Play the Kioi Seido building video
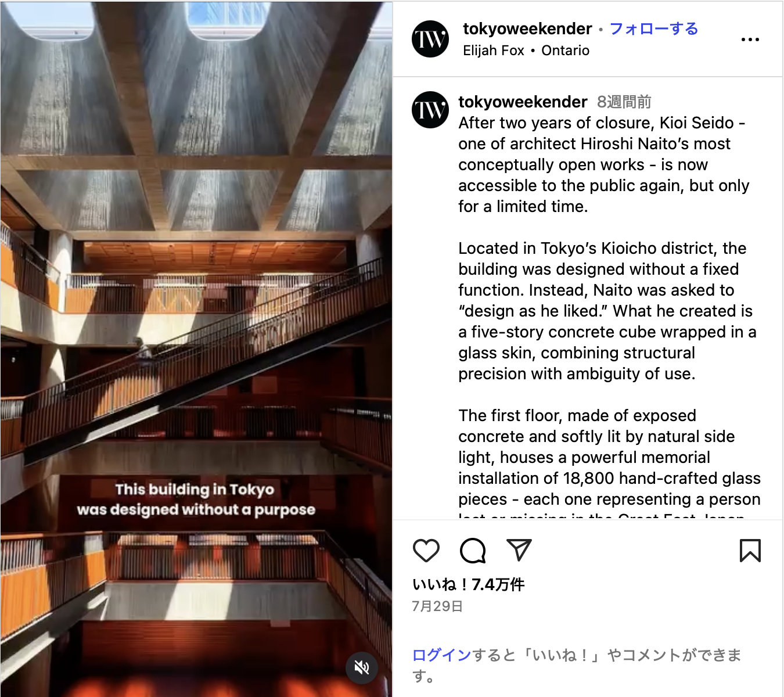Viewport: 784px width, 697px height. click(x=196, y=348)
